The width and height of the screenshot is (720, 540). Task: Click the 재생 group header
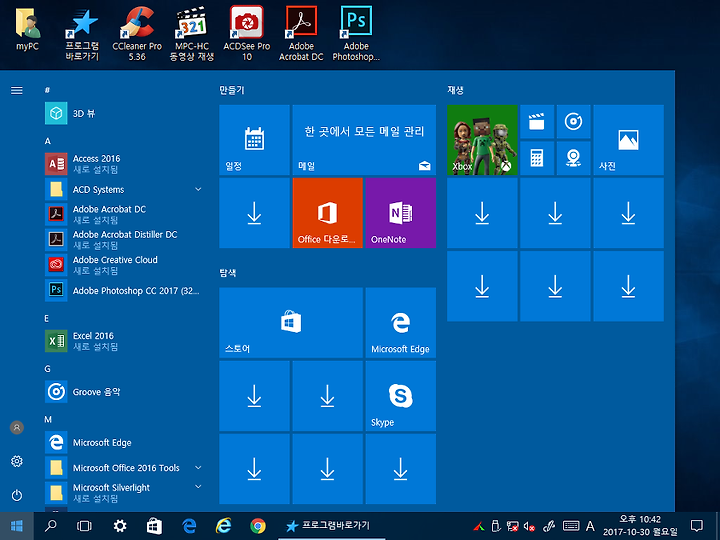(x=456, y=90)
